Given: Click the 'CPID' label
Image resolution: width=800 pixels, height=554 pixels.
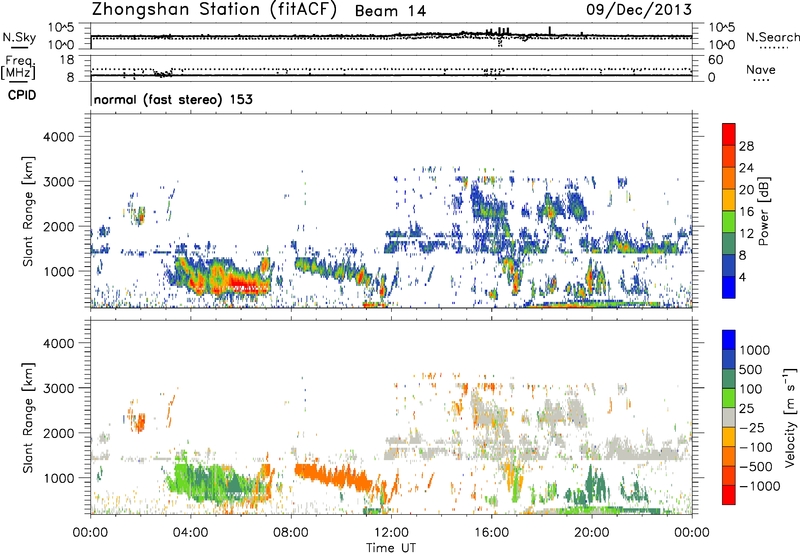Looking at the screenshot, I should pyautogui.click(x=22, y=95).
